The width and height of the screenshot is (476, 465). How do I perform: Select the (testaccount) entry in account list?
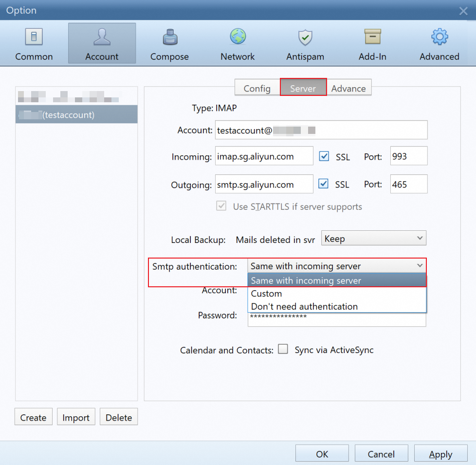[76, 114]
